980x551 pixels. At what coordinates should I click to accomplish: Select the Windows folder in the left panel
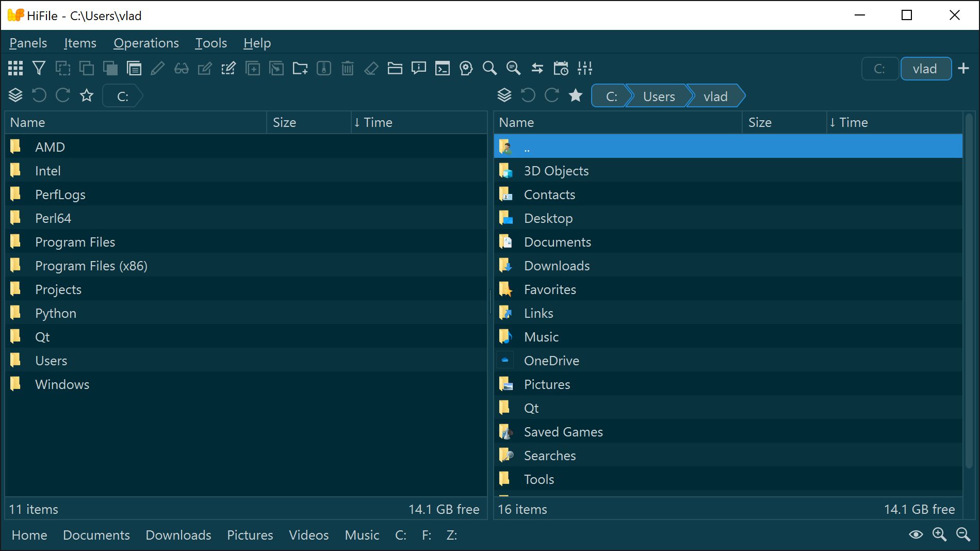[x=62, y=384]
